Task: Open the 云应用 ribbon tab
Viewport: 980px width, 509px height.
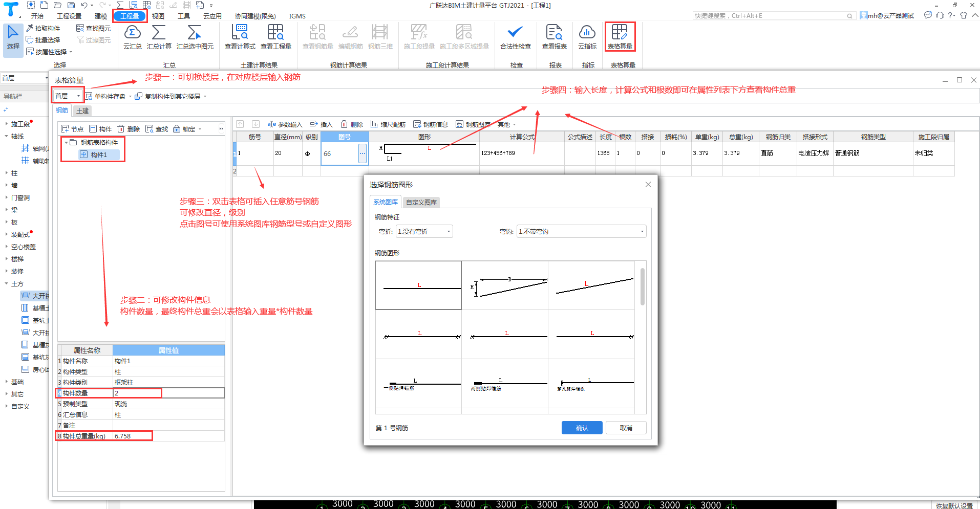Action: [x=212, y=16]
